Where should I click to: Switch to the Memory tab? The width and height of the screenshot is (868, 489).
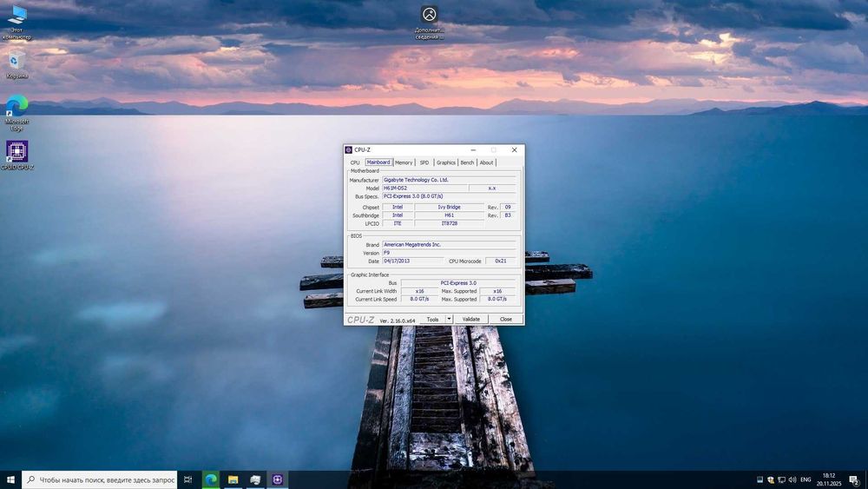(x=404, y=162)
